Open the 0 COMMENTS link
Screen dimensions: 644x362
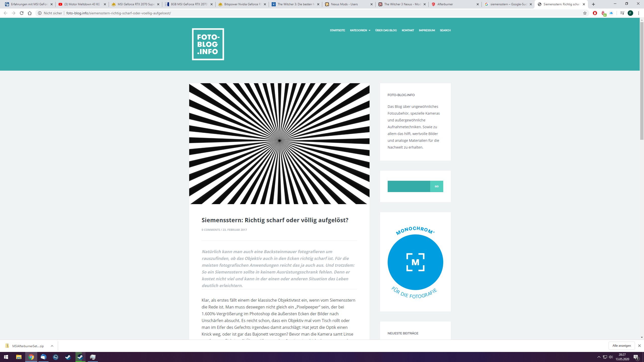point(210,230)
